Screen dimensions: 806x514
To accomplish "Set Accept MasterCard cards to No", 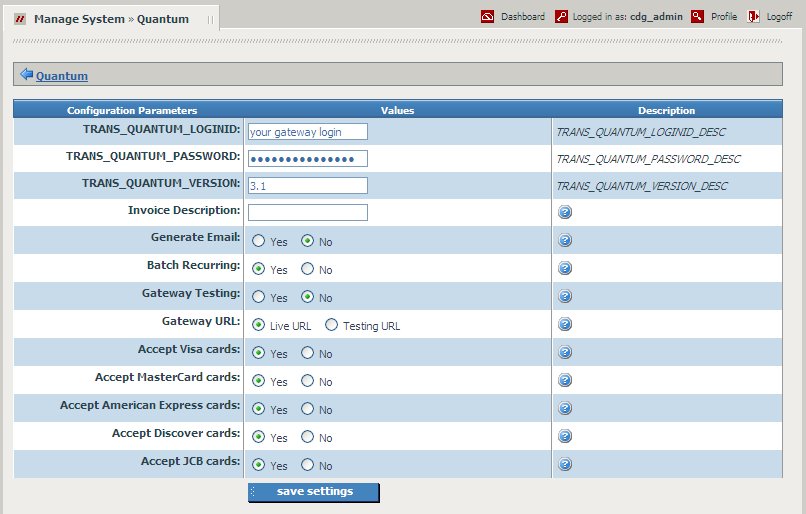I will (307, 381).
